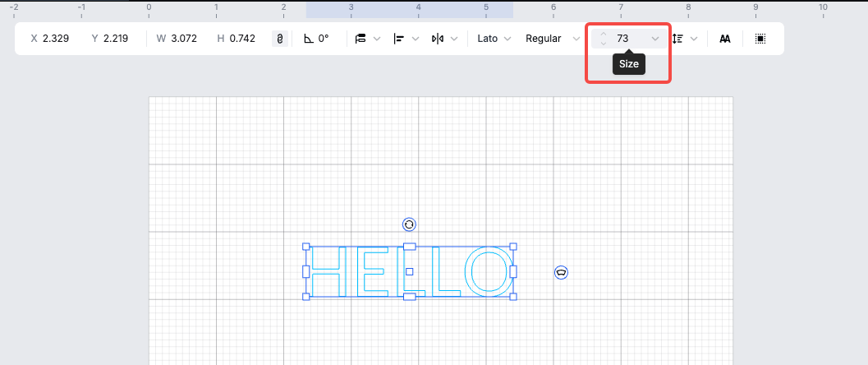
Task: Click the line spacing icon
Action: [x=677, y=39]
